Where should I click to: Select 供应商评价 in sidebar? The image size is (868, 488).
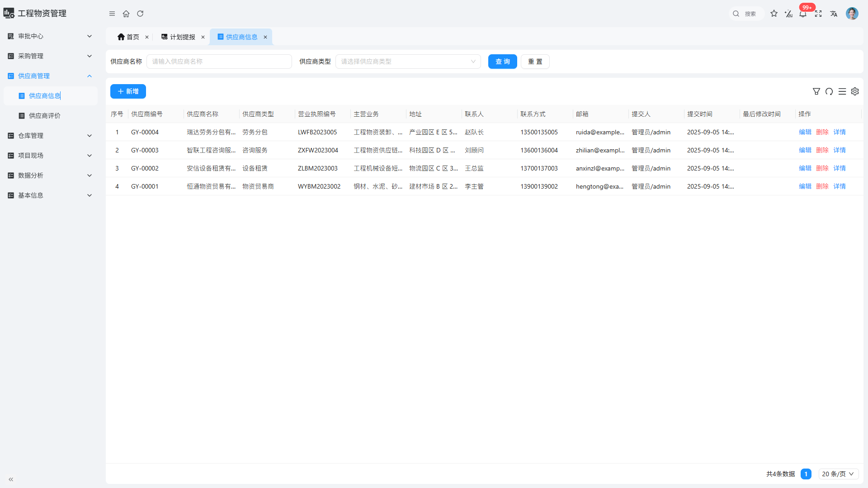[x=44, y=116]
